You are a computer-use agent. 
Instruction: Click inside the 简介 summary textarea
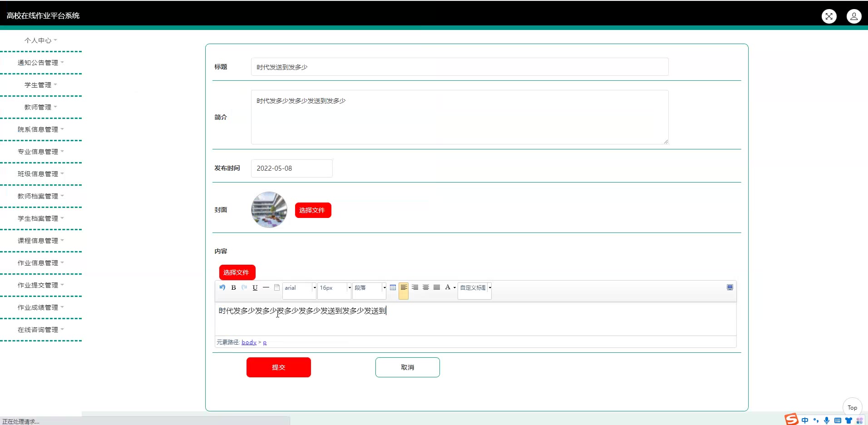tap(459, 117)
